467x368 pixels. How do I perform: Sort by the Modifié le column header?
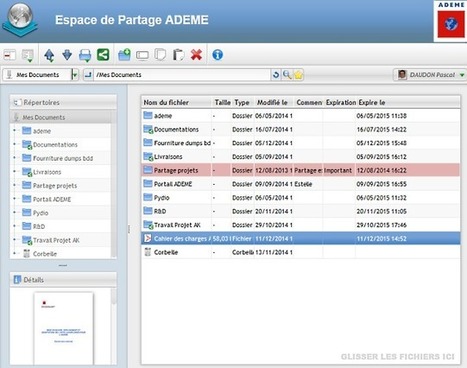[x=272, y=102]
